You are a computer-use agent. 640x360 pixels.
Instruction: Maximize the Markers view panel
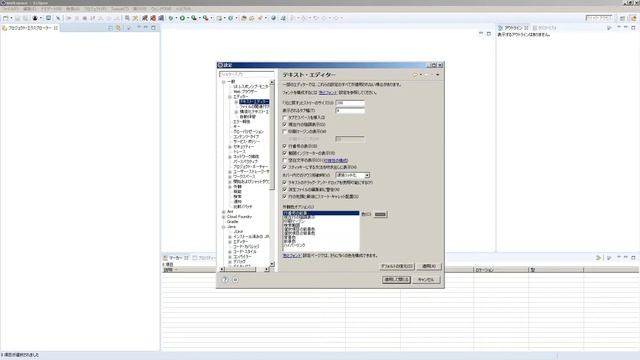(633, 258)
